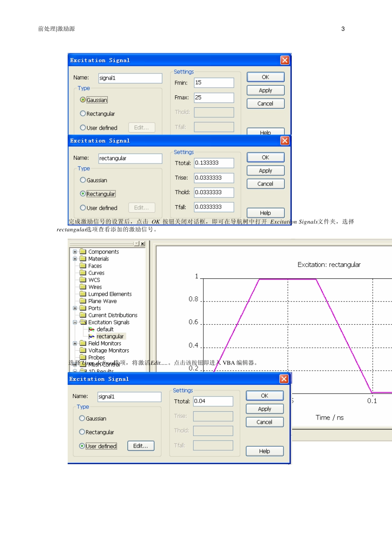Close the navigation tree panel
This screenshot has width=392, height=555.
tap(143, 244)
